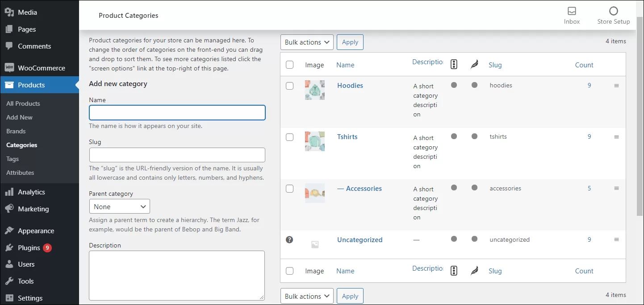The width and height of the screenshot is (644, 305).
Task: Open the Bulk actions dropdown
Action: click(x=306, y=42)
